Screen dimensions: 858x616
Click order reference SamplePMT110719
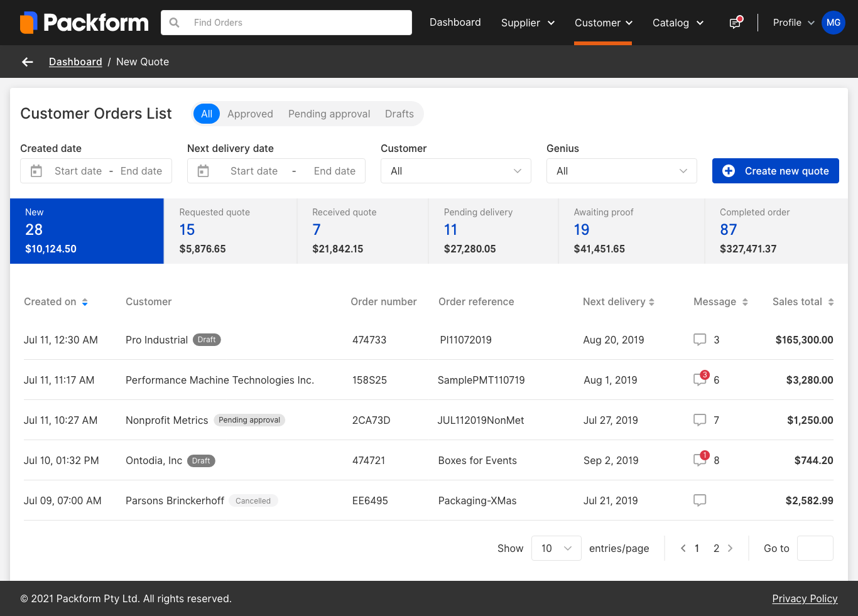click(481, 380)
